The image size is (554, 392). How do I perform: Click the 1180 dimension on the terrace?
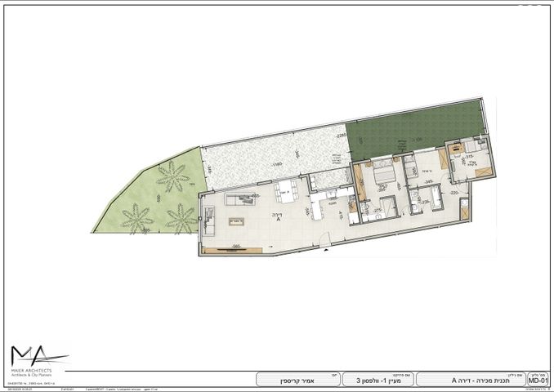coord(276,163)
